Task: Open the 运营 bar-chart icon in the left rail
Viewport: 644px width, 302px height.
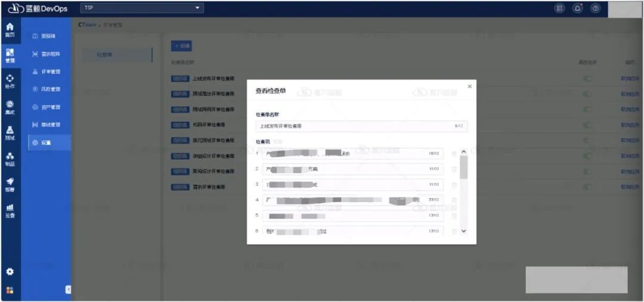Action: (10, 211)
